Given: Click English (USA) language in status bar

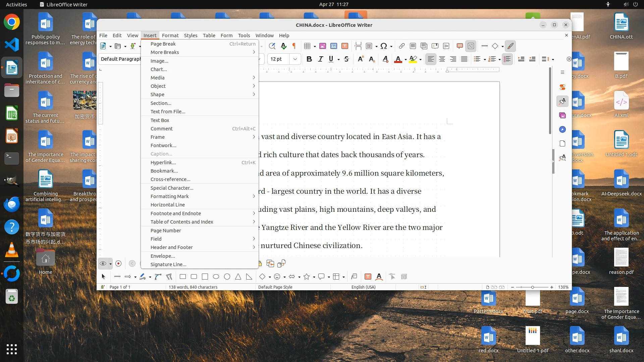Looking at the screenshot, I should (x=363, y=287).
